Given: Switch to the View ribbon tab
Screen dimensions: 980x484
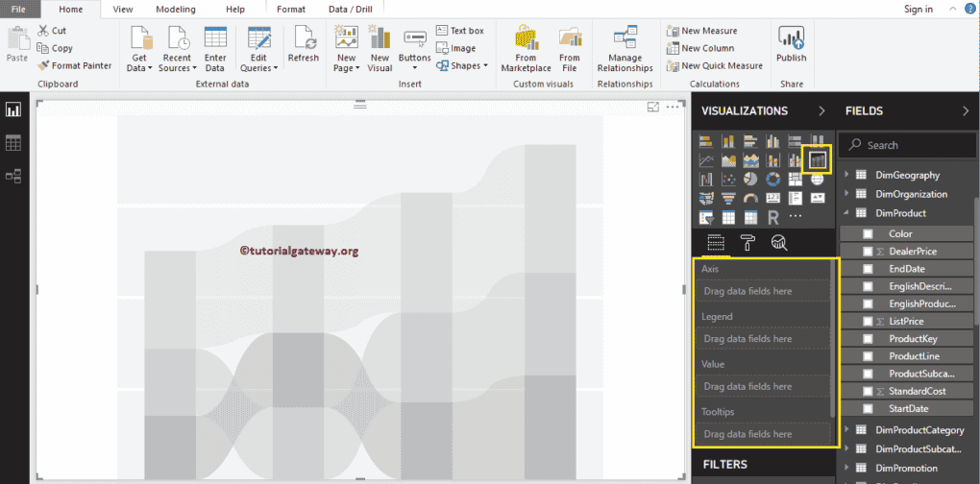Looking at the screenshot, I should 123,10.
